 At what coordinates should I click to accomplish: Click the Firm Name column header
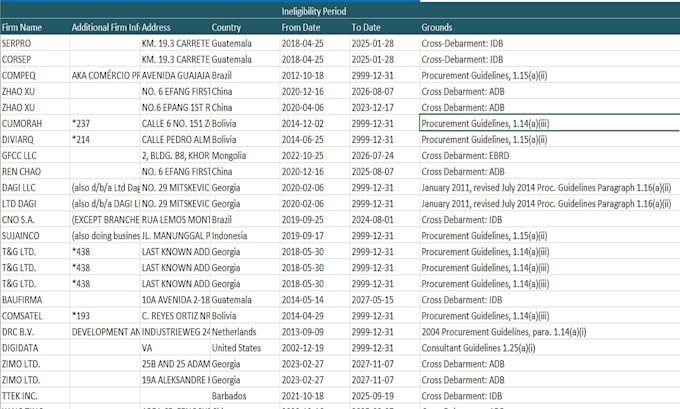pos(35,27)
